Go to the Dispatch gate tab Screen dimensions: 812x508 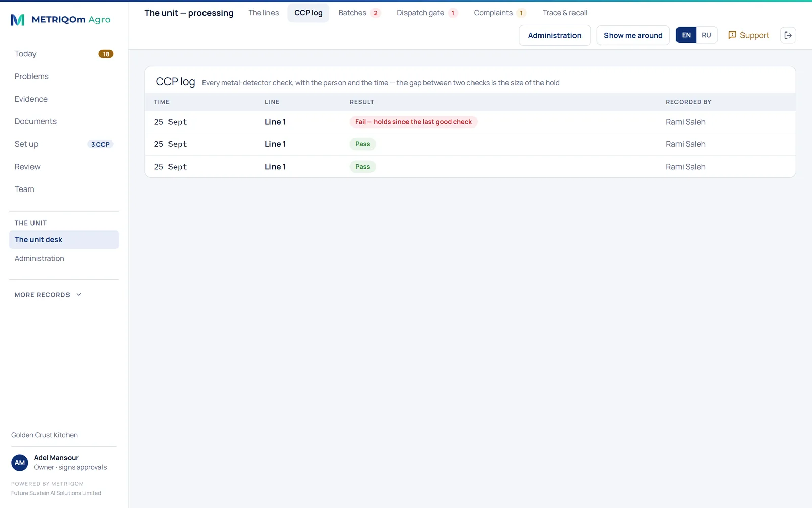[x=427, y=13]
